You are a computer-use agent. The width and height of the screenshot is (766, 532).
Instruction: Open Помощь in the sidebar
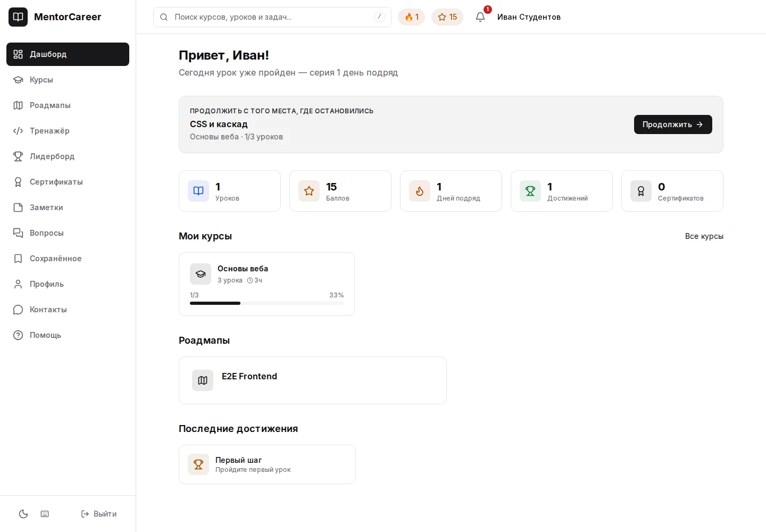point(68,335)
